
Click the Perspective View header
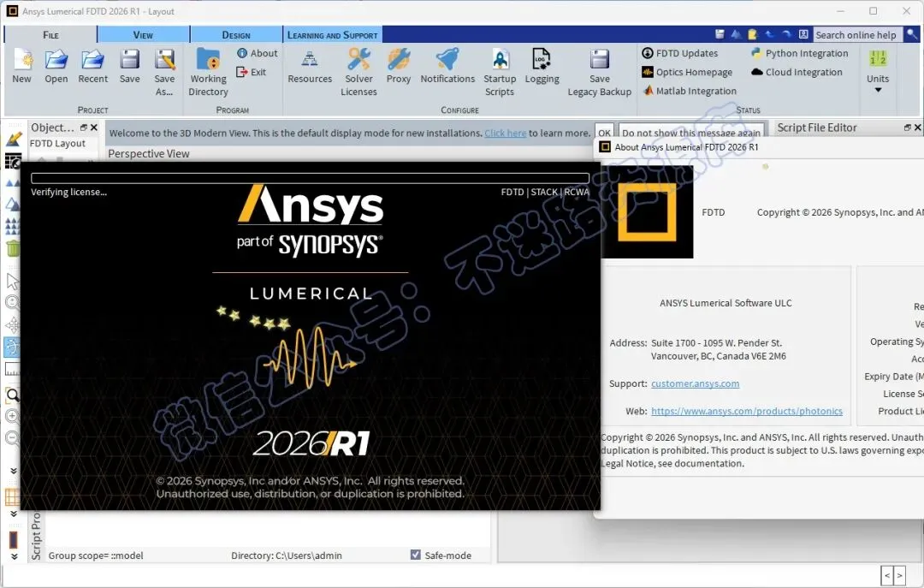tap(149, 154)
